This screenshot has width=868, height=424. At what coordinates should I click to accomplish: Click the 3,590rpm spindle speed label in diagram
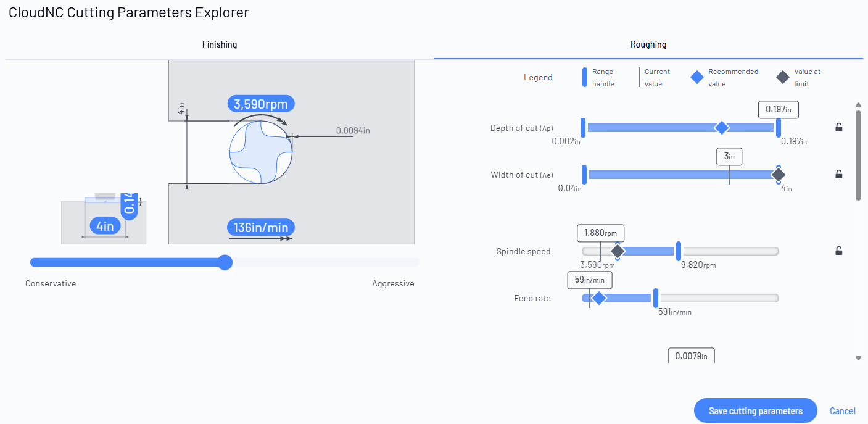pos(261,104)
